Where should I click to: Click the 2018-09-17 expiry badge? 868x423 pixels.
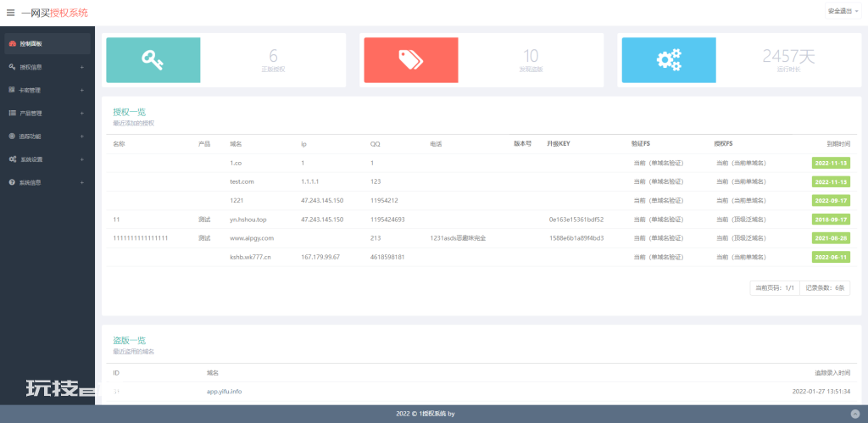click(831, 220)
